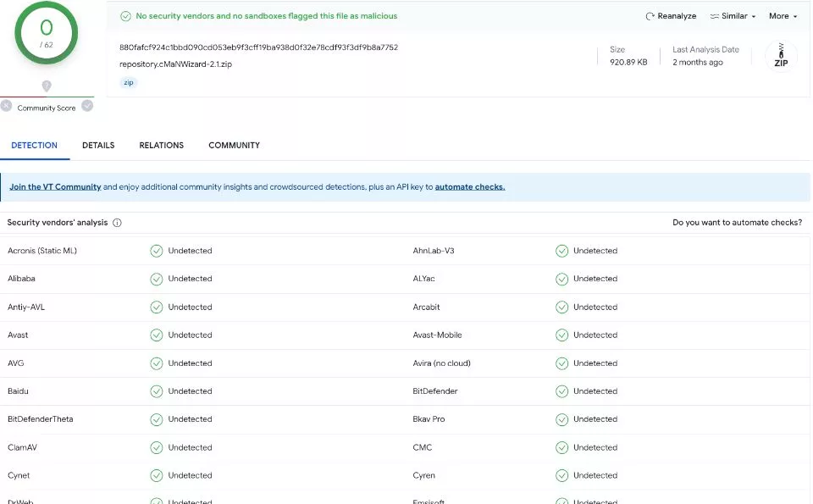Screen dimensions: 813x504
Task: Follow the Join the VT Community link
Action: pos(55,186)
